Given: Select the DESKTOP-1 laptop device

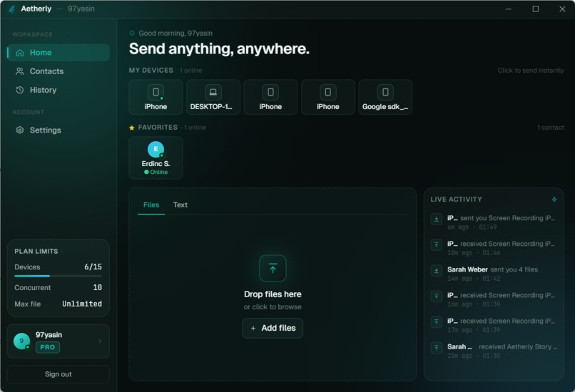Looking at the screenshot, I should (x=213, y=97).
